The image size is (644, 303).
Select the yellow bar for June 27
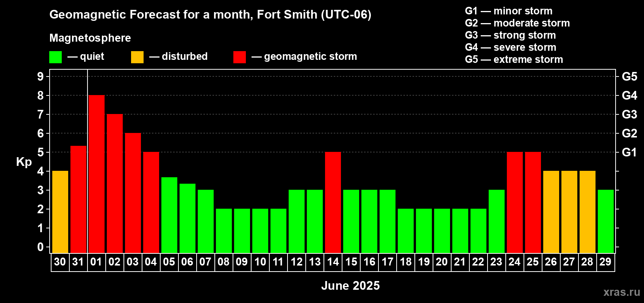(569, 212)
